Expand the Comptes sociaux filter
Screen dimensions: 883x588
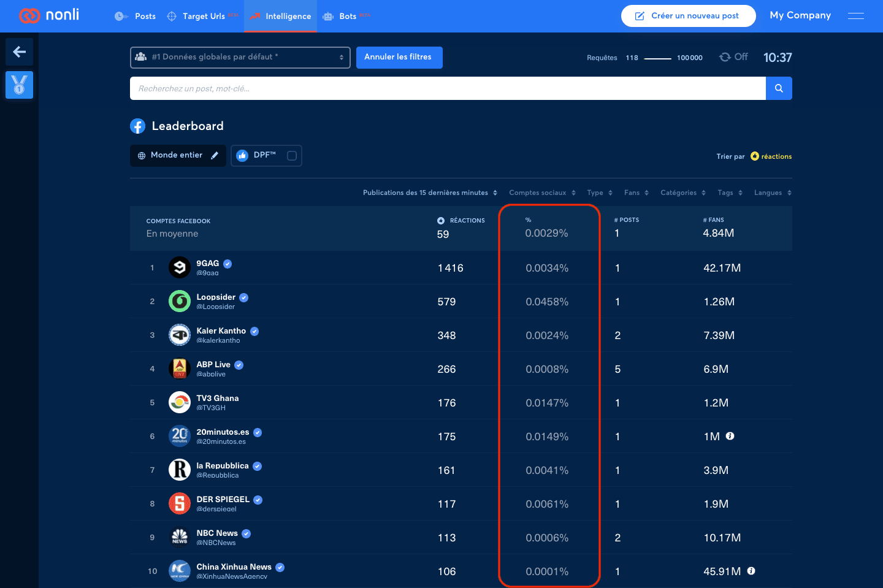(x=543, y=193)
